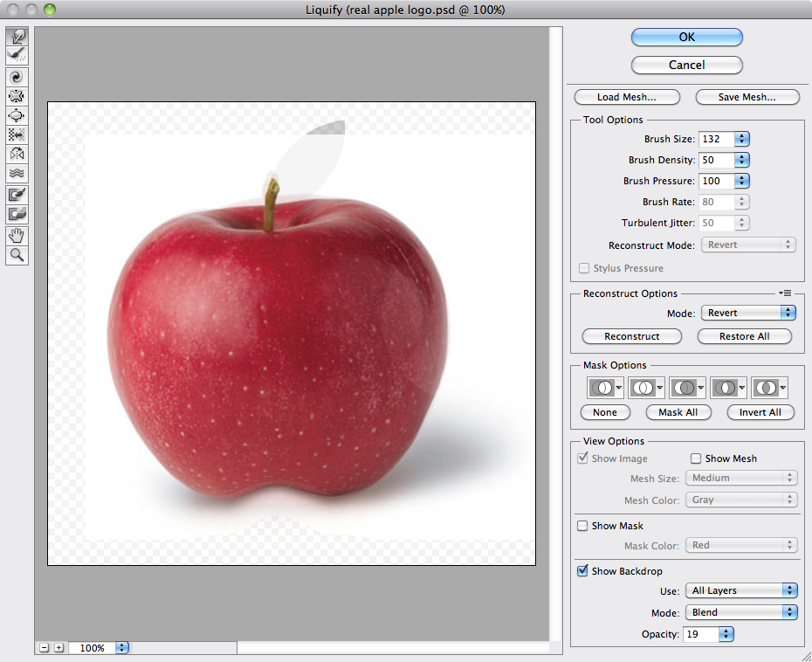Open the Tool Options Reconstruct Mode dropdown
812x662 pixels.
(748, 245)
